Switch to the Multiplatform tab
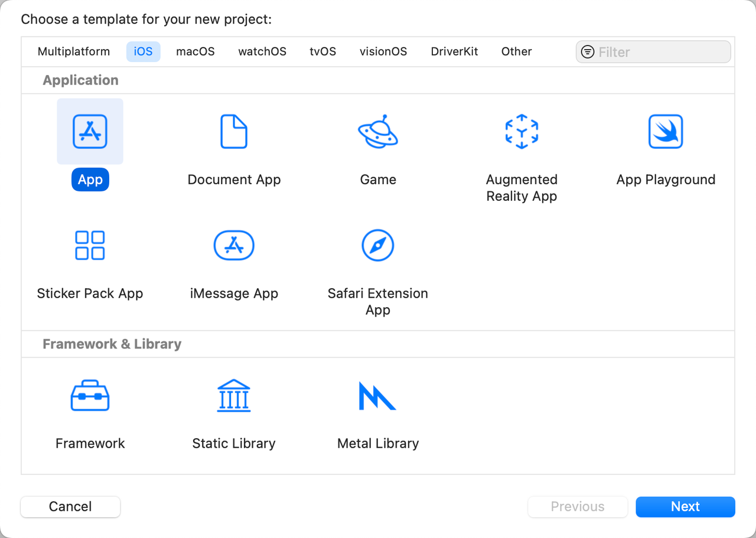The image size is (756, 538). pyautogui.click(x=74, y=51)
